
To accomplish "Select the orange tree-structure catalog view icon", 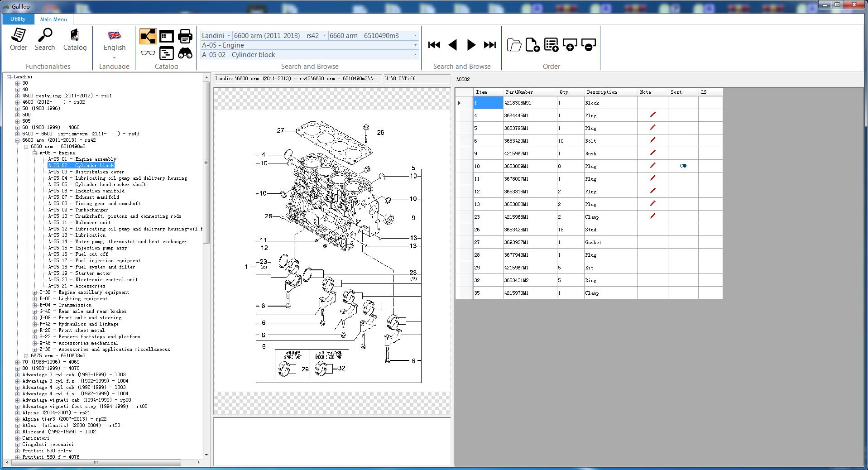I will [148, 36].
